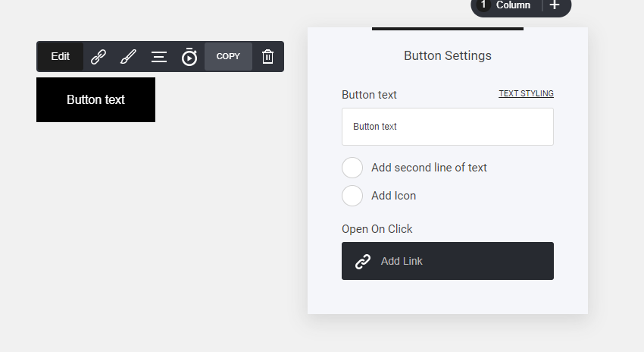The width and height of the screenshot is (644, 352).
Task: Click the Button Settings panel title
Action: pos(447,55)
